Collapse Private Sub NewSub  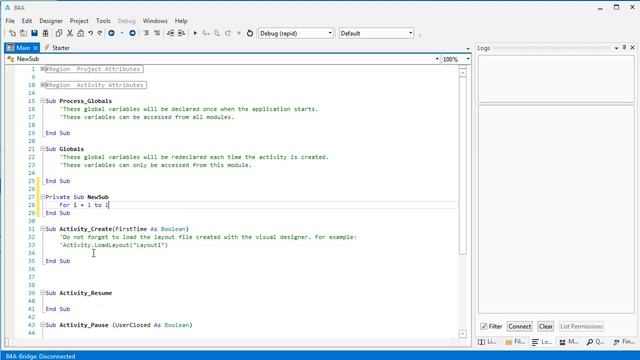pos(42,197)
